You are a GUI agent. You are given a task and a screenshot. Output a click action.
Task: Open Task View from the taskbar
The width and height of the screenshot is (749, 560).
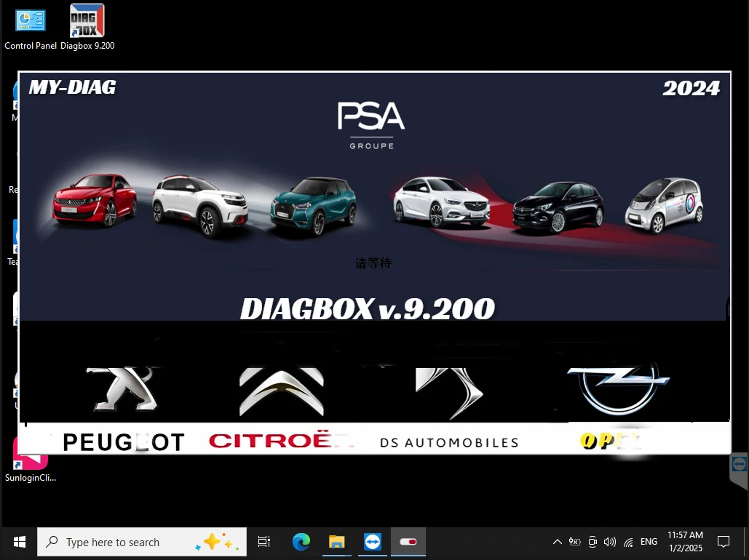click(264, 542)
